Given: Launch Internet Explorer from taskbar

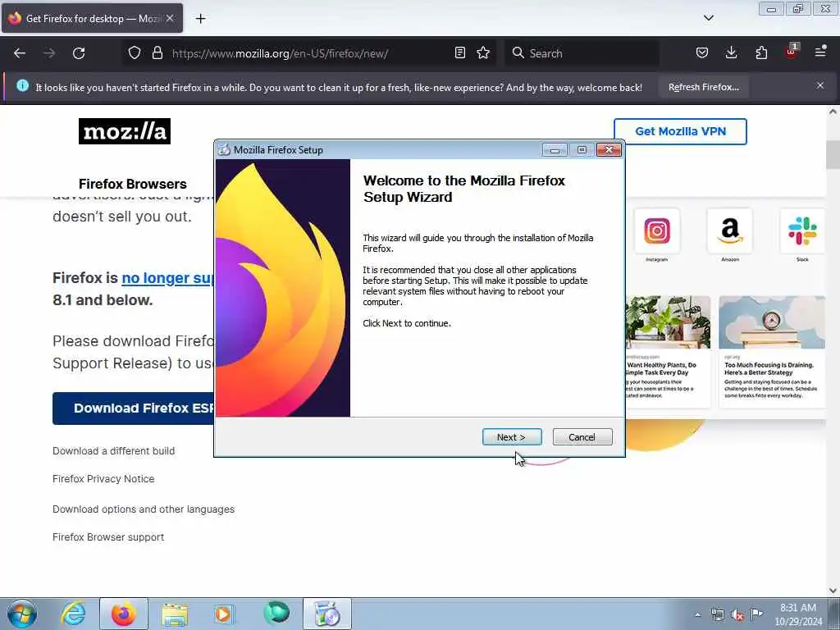Looking at the screenshot, I should click(73, 614).
